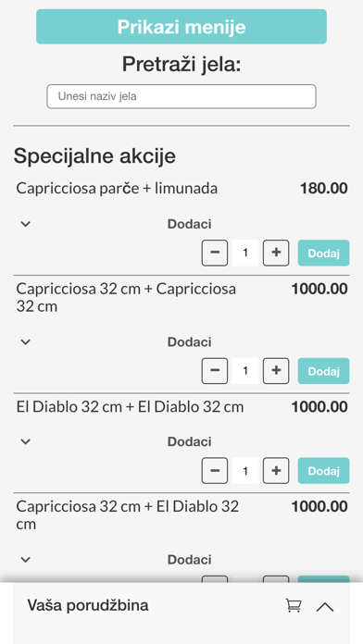This screenshot has height=644, width=363.
Task: Decrease quantity for El Diablo 32 cm combo
Action: [x=215, y=470]
